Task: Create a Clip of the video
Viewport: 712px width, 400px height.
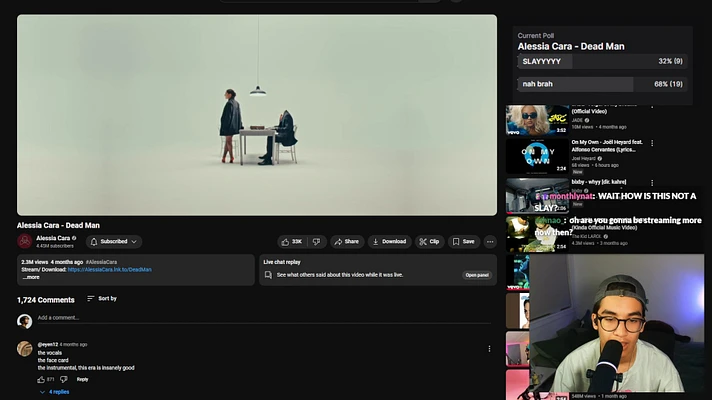Action: click(x=429, y=242)
